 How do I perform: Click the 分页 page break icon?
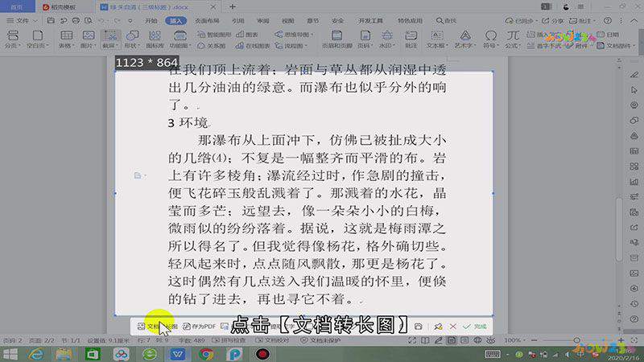[x=13, y=39]
